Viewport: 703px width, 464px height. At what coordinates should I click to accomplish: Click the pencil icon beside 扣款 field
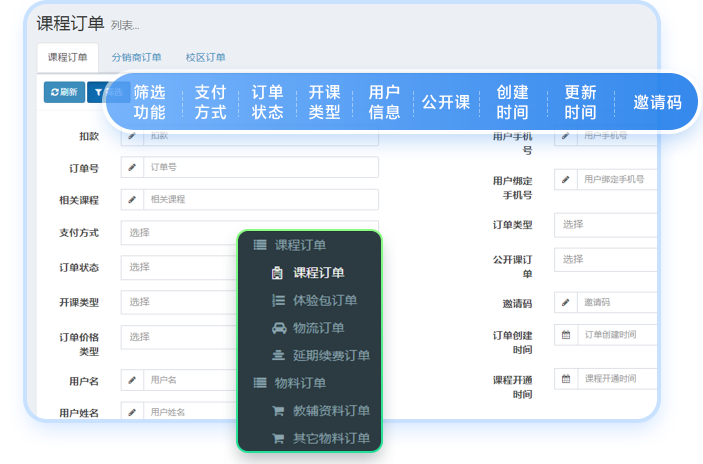pos(132,137)
